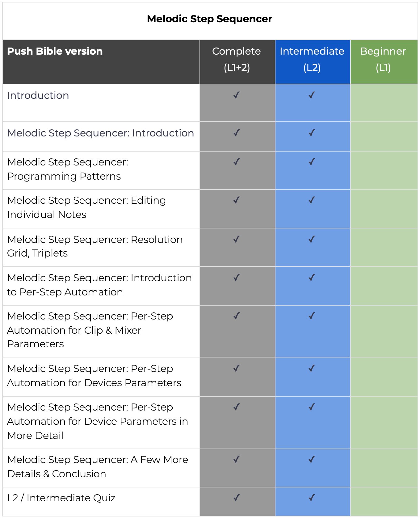Click the Complete checkmark in the Introduction row
Screen dimensions: 420x518
tap(237, 95)
